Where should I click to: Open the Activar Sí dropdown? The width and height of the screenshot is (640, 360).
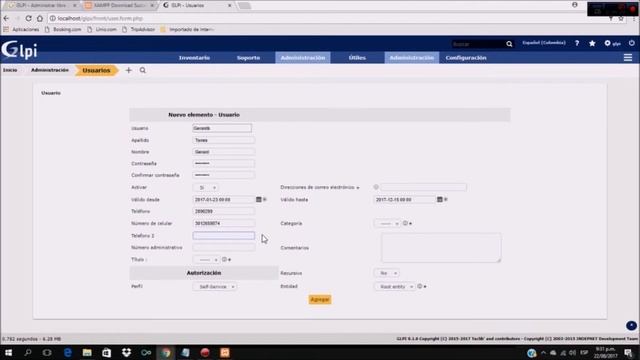tap(205, 187)
